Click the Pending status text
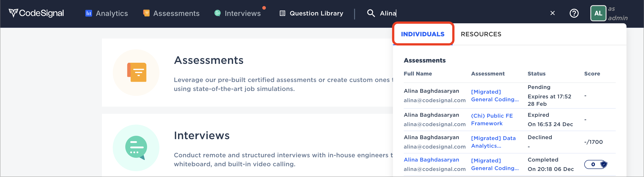Image resolution: width=644 pixels, height=177 pixels. click(x=539, y=87)
